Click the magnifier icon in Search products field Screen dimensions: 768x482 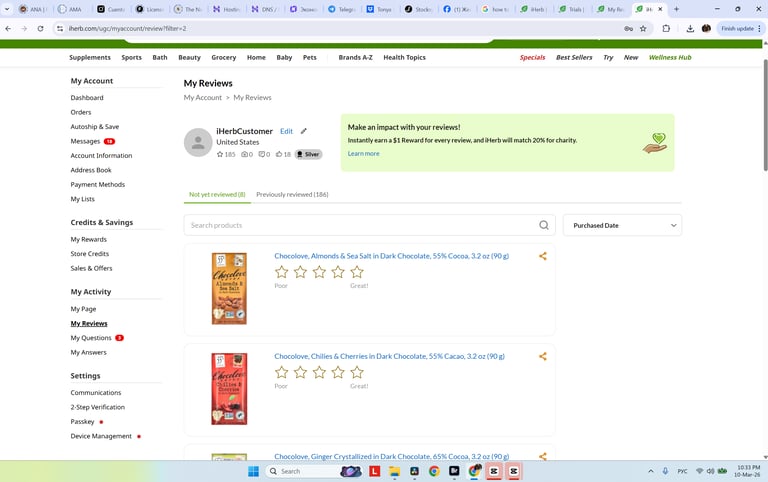(544, 225)
